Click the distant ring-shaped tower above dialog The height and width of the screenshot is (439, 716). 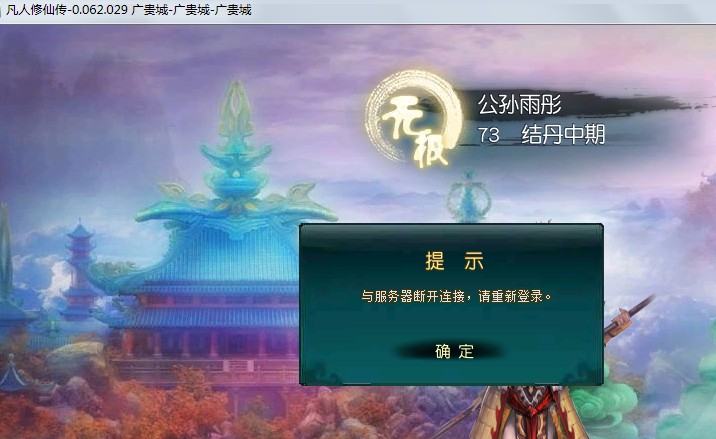468,196
